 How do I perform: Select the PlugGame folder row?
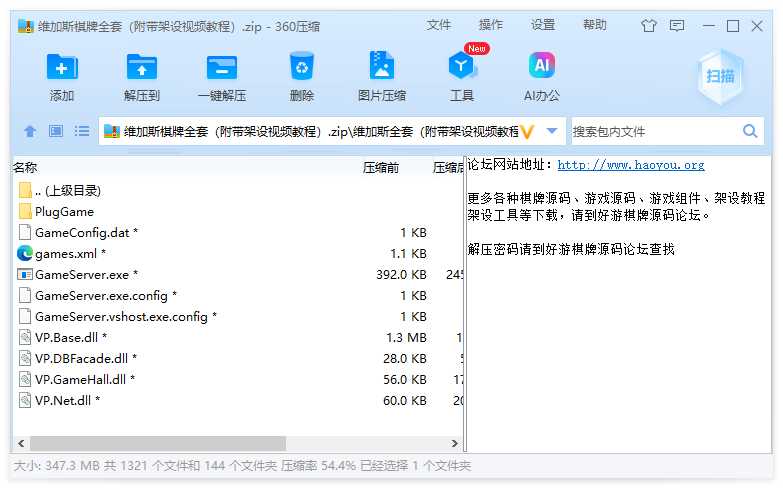point(238,211)
